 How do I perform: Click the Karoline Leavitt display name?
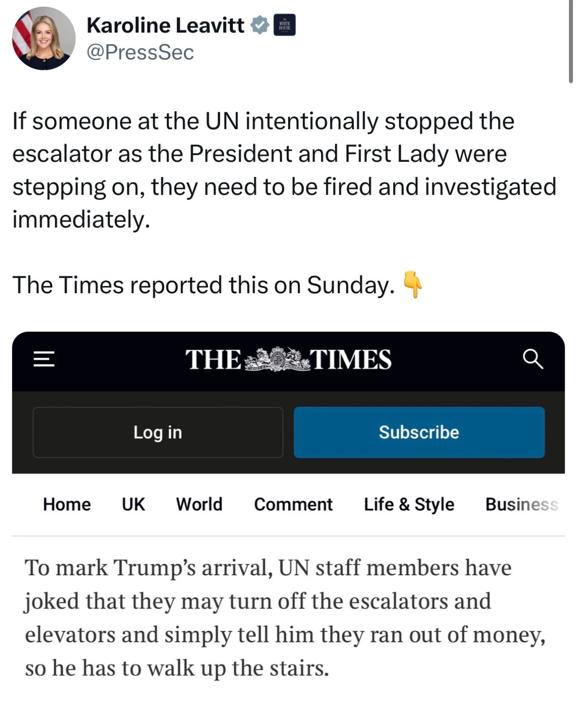[x=165, y=25]
